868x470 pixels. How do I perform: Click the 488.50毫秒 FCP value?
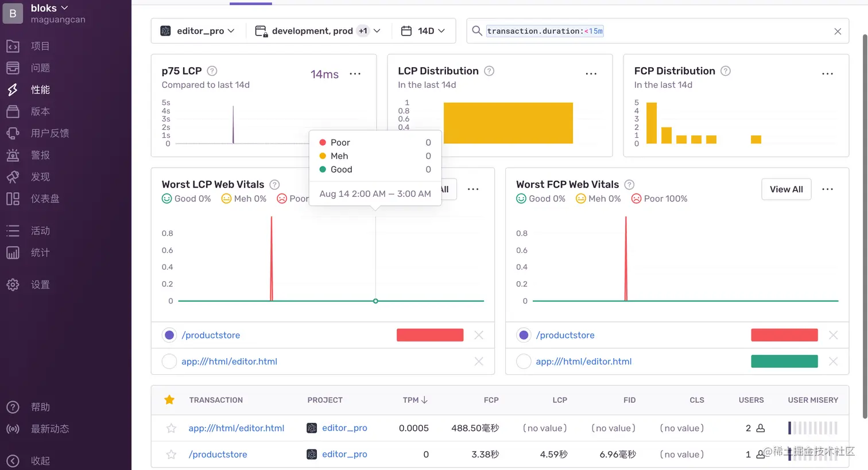[475, 428]
